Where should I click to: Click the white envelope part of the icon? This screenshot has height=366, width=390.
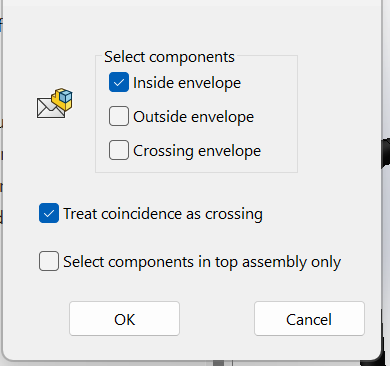click(x=48, y=108)
